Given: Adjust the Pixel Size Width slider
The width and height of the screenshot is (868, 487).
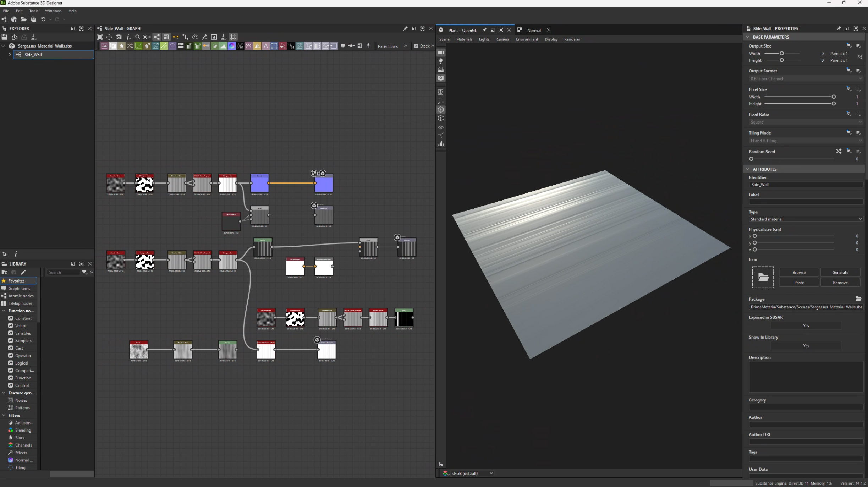Looking at the screenshot, I should tap(834, 97).
